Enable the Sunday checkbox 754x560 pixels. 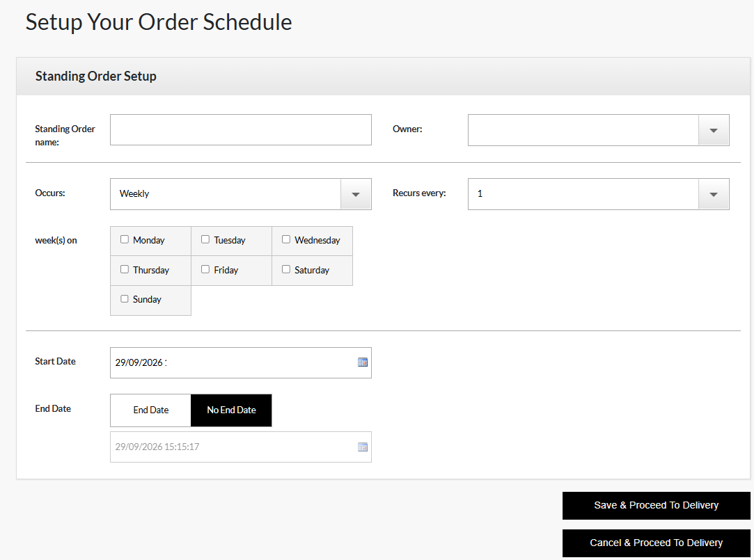[125, 298]
